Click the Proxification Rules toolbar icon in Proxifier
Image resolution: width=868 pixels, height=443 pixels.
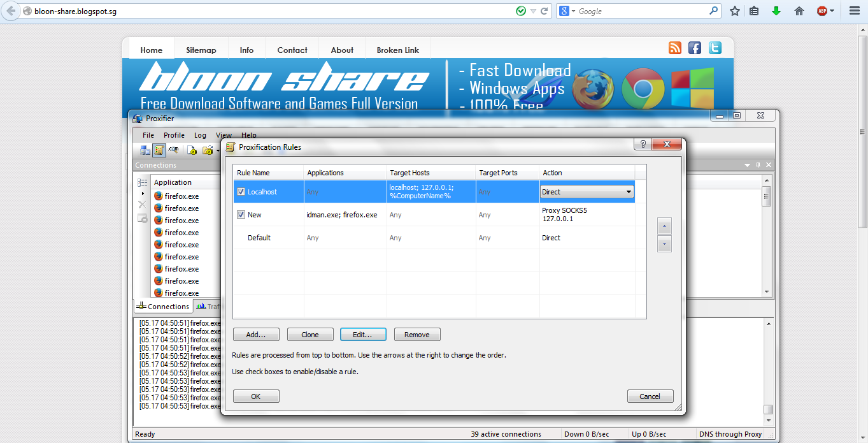(159, 150)
